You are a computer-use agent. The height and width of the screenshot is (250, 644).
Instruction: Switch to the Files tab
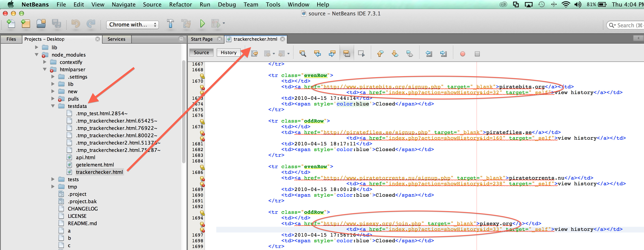pos(11,39)
